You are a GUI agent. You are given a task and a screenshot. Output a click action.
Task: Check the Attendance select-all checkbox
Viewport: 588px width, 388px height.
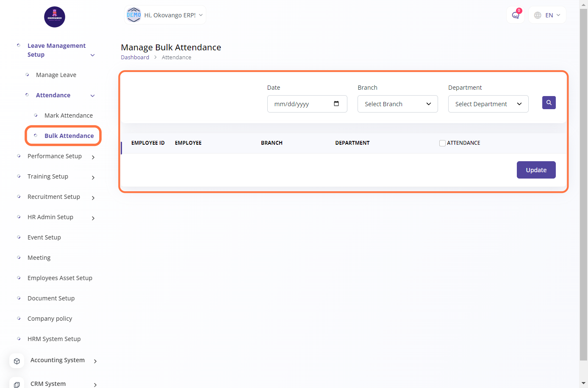pos(442,143)
